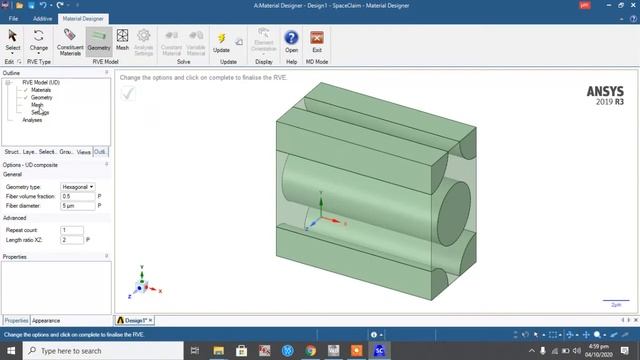Image resolution: width=640 pixels, height=360 pixels.
Task: Click the Update lightning icon
Action: tap(221, 38)
